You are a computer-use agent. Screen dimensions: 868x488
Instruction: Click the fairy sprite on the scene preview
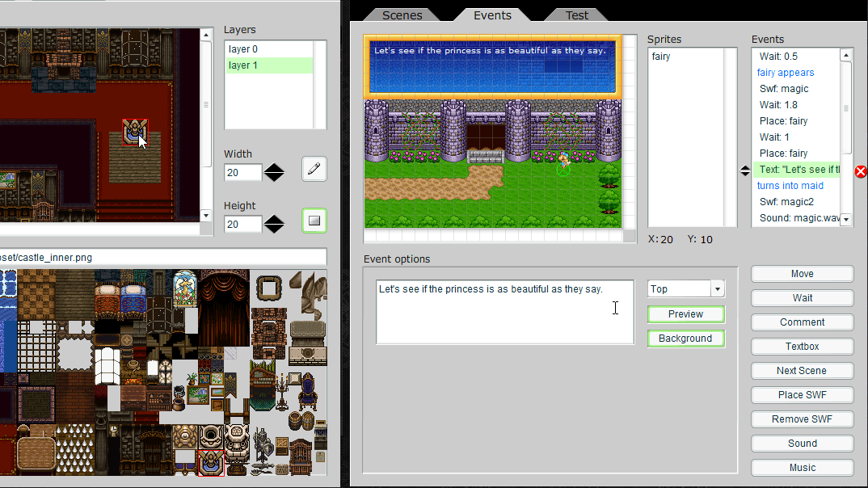coord(564,159)
